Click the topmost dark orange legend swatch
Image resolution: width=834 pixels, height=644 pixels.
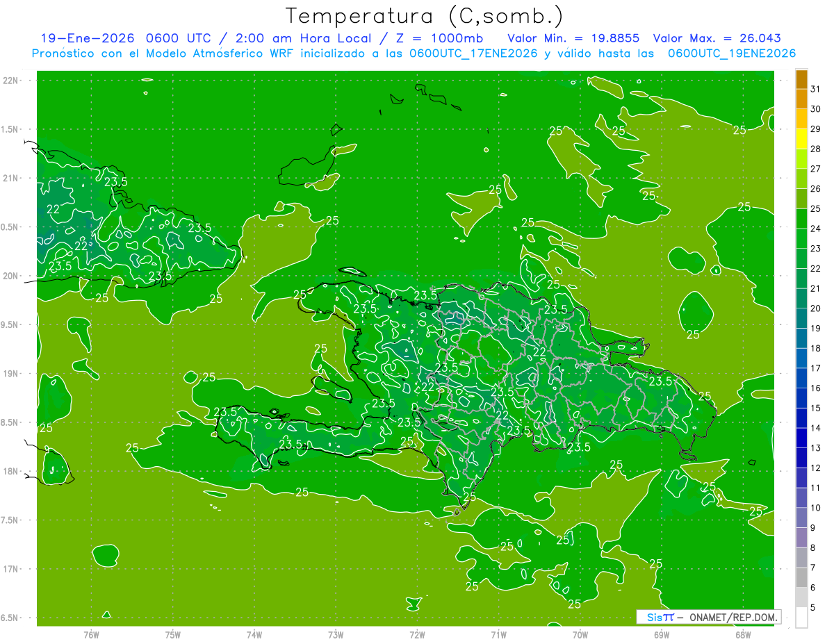click(801, 79)
